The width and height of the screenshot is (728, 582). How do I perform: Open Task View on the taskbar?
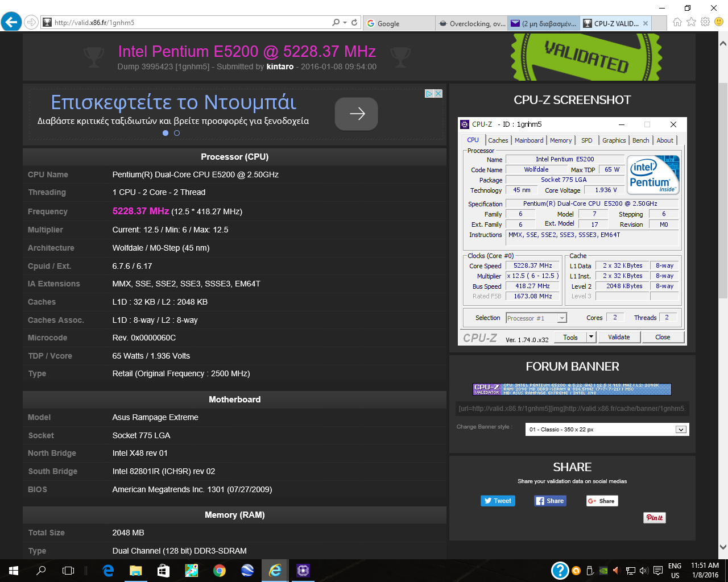[68, 571]
